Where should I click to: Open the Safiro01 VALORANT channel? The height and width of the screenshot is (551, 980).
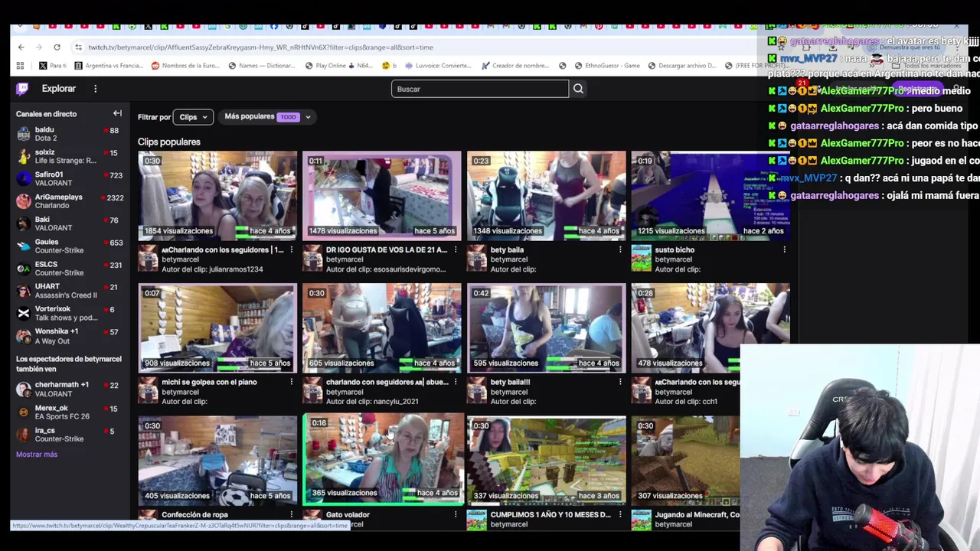pyautogui.click(x=69, y=179)
